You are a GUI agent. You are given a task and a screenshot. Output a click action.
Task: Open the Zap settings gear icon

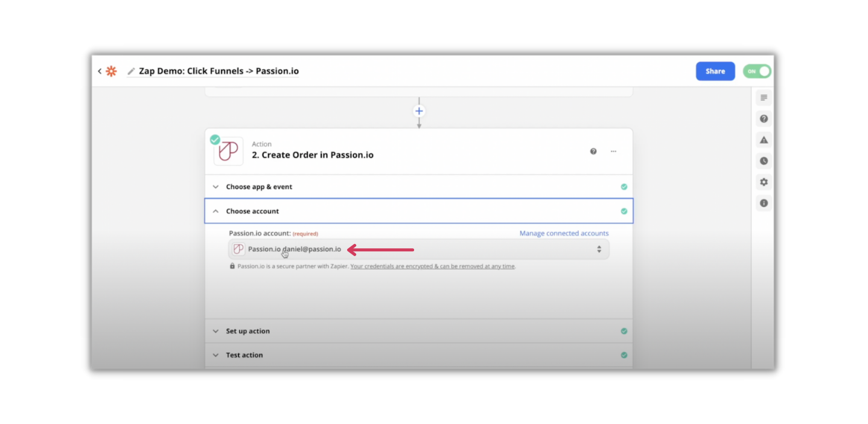point(763,182)
